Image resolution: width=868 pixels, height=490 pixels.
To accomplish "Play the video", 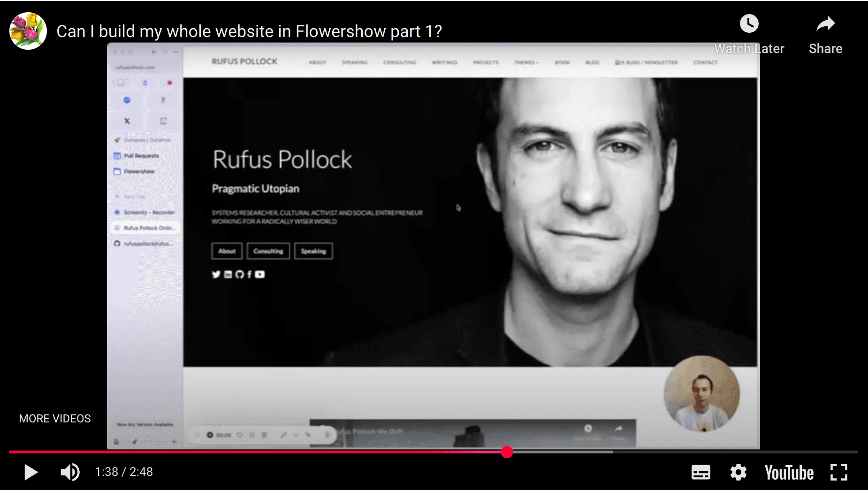I will tap(31, 472).
